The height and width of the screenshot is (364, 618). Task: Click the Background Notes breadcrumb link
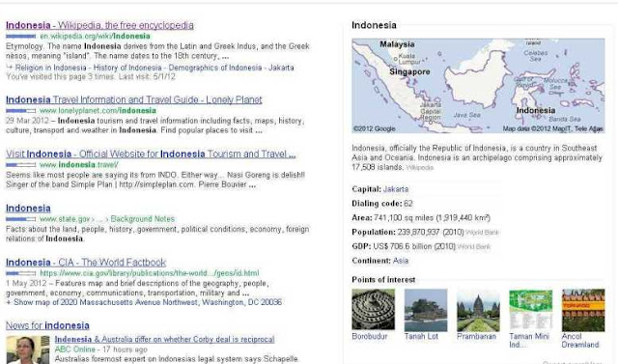(142, 218)
